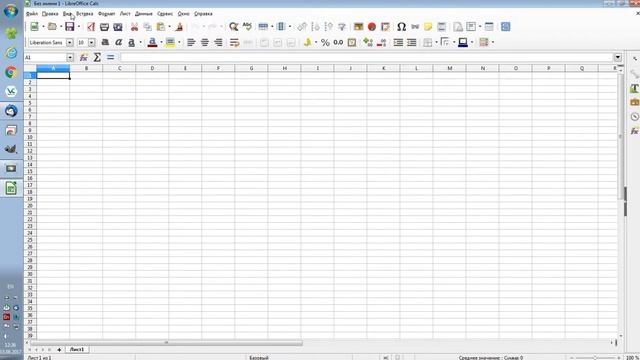This screenshot has height=360, width=640.
Task: Toggle Underline formatting
Action: coord(131,42)
